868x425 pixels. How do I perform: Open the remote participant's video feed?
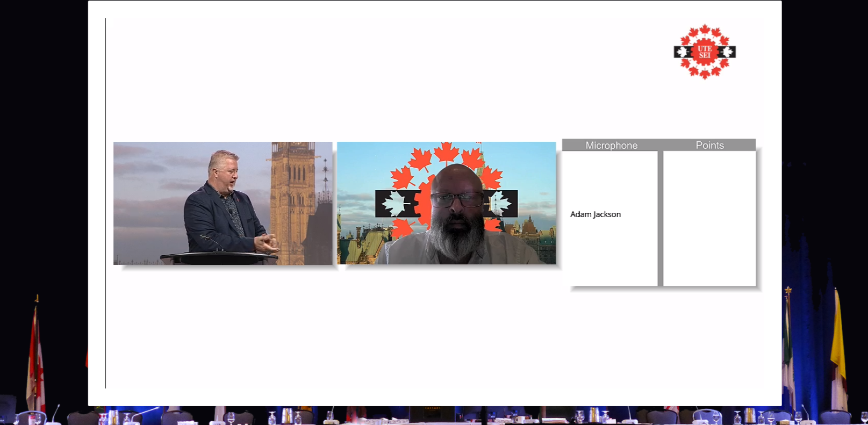pyautogui.click(x=446, y=203)
